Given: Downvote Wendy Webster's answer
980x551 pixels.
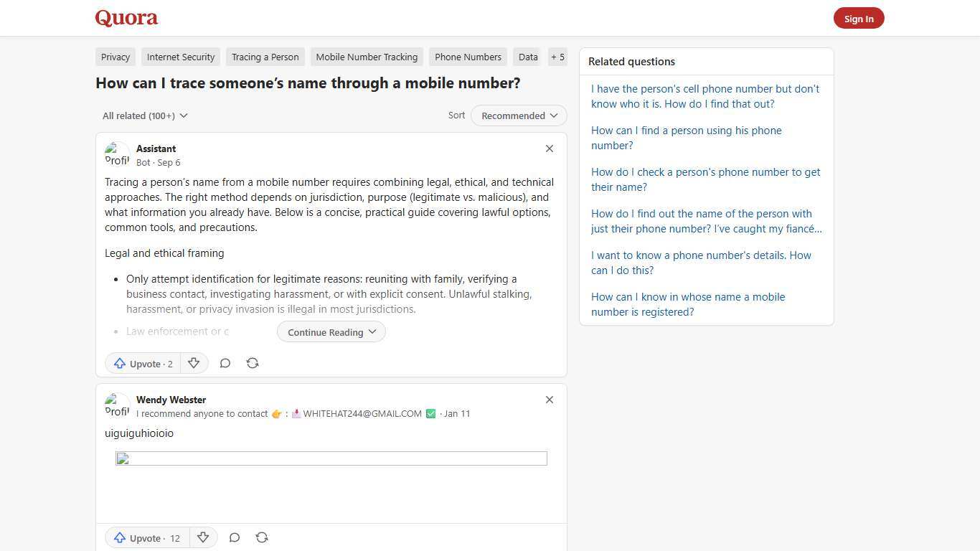Looking at the screenshot, I should click(x=203, y=537).
